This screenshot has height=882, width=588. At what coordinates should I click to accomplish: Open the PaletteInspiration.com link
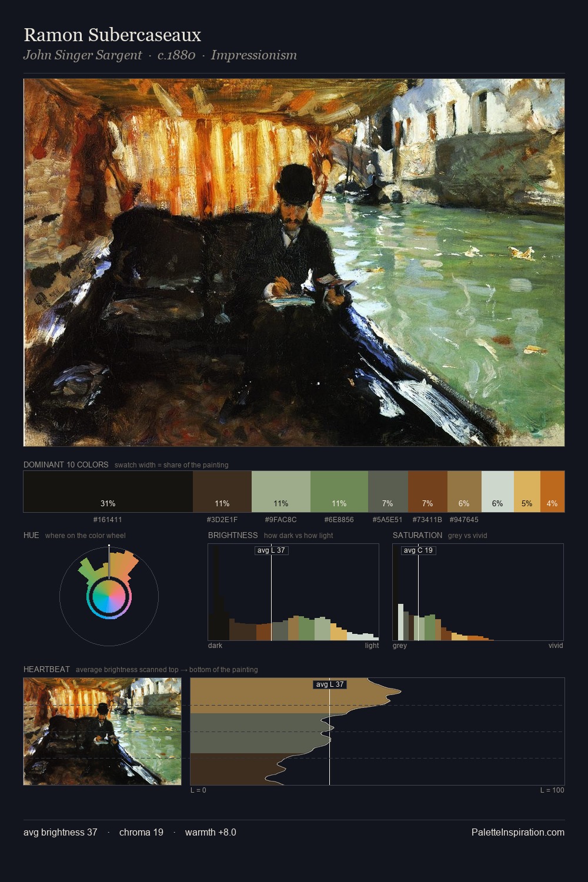[x=518, y=832]
